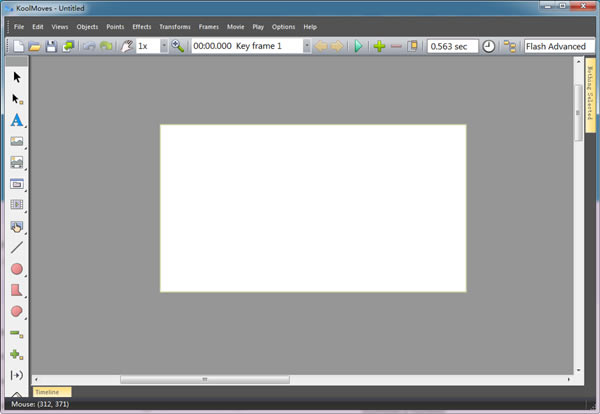The width and height of the screenshot is (600, 414).
Task: Select the arrow selection tool
Action: [x=17, y=77]
